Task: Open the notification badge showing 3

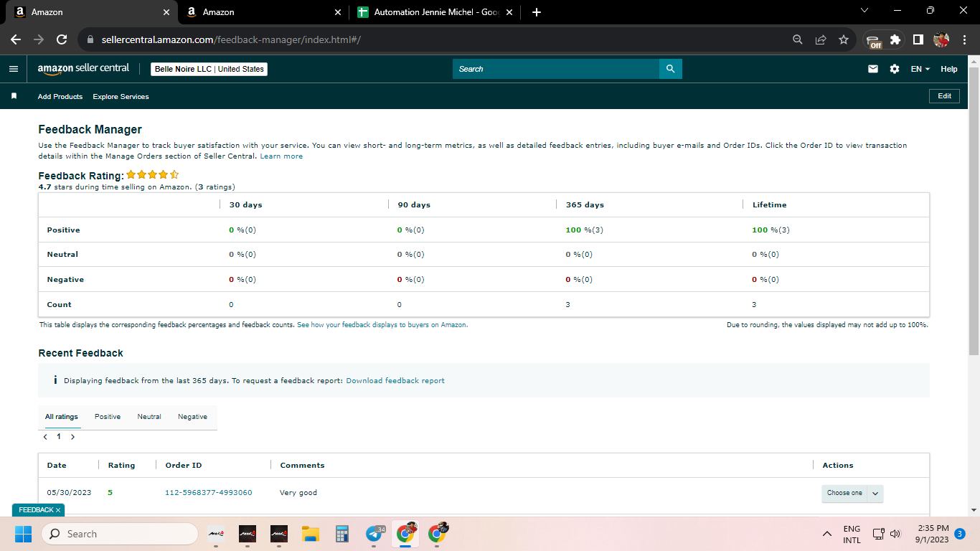Action: (960, 534)
